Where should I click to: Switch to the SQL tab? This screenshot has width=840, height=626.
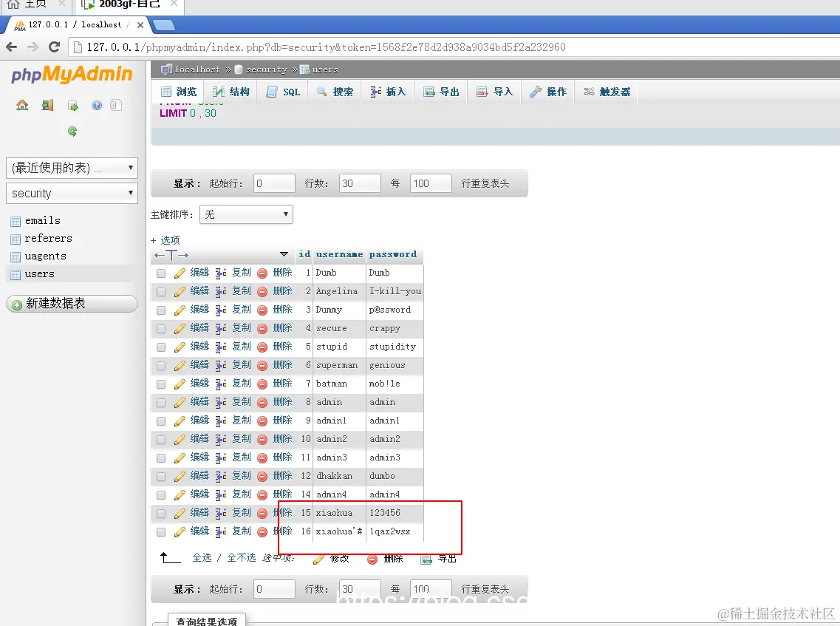[284, 92]
